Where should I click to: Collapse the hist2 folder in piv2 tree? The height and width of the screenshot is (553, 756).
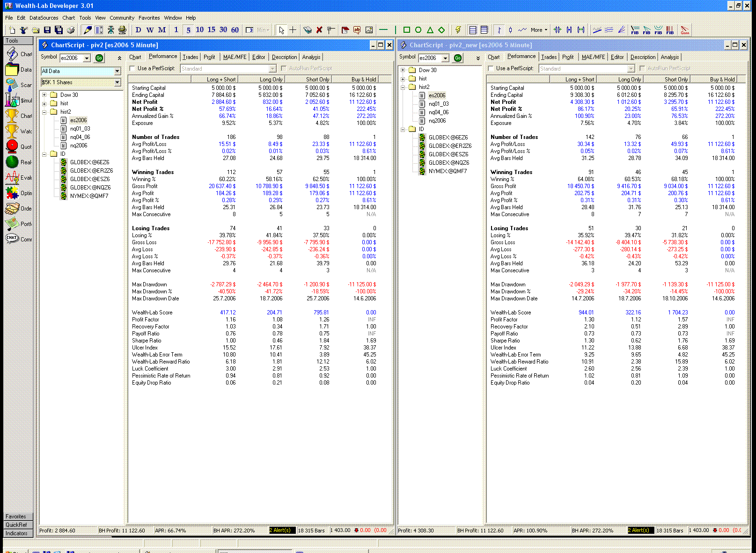point(44,112)
